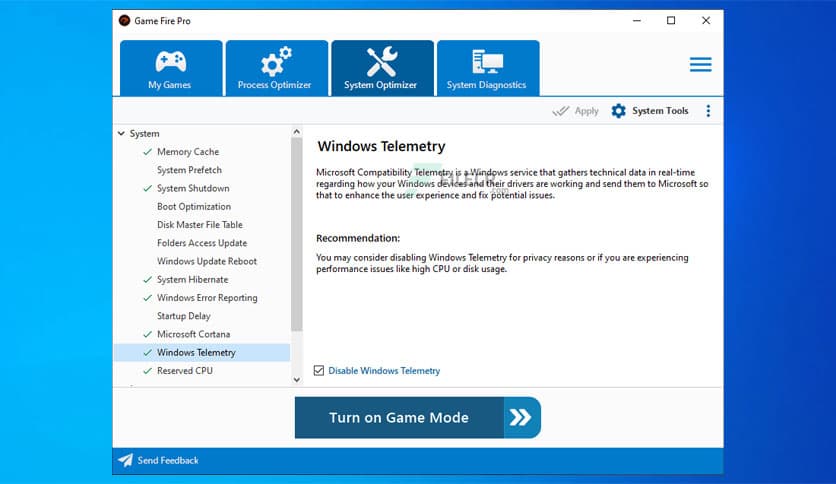Screen dimensions: 836x484
Task: Select the System Optimizer tools tab
Action: point(382,68)
